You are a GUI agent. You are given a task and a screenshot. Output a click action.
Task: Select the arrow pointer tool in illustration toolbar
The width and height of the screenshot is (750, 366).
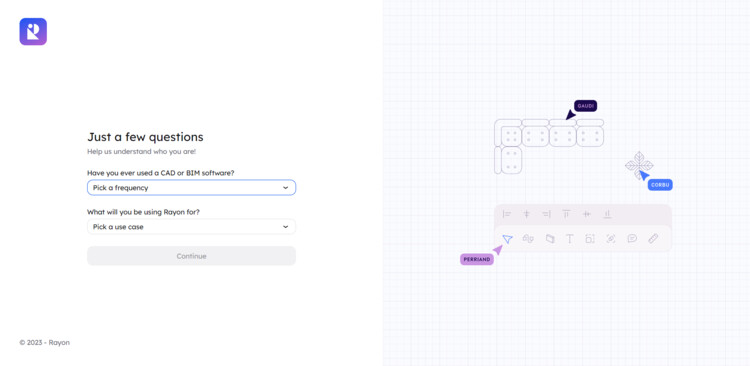tap(507, 239)
